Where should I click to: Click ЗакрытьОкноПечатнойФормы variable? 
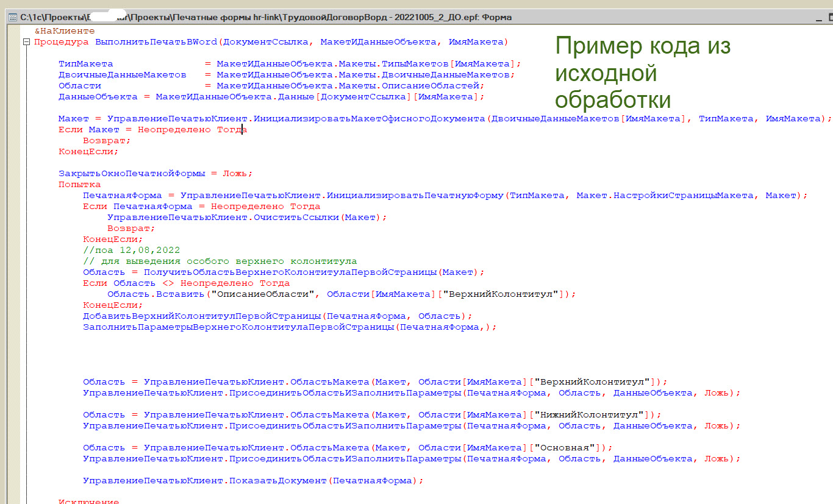coord(132,174)
